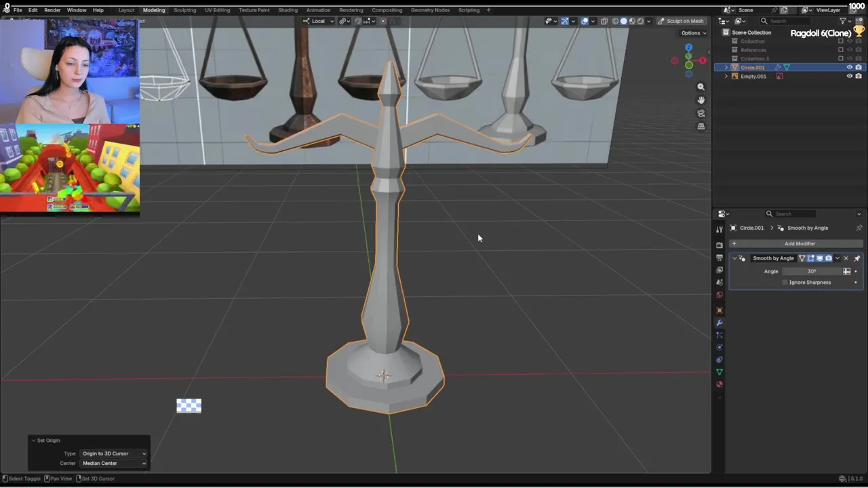
Task: Open the Edit menu
Action: pos(33,10)
